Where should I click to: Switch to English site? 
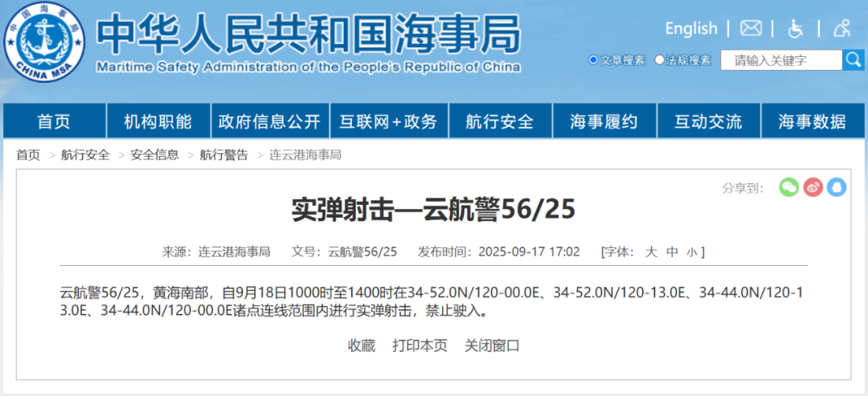click(691, 28)
